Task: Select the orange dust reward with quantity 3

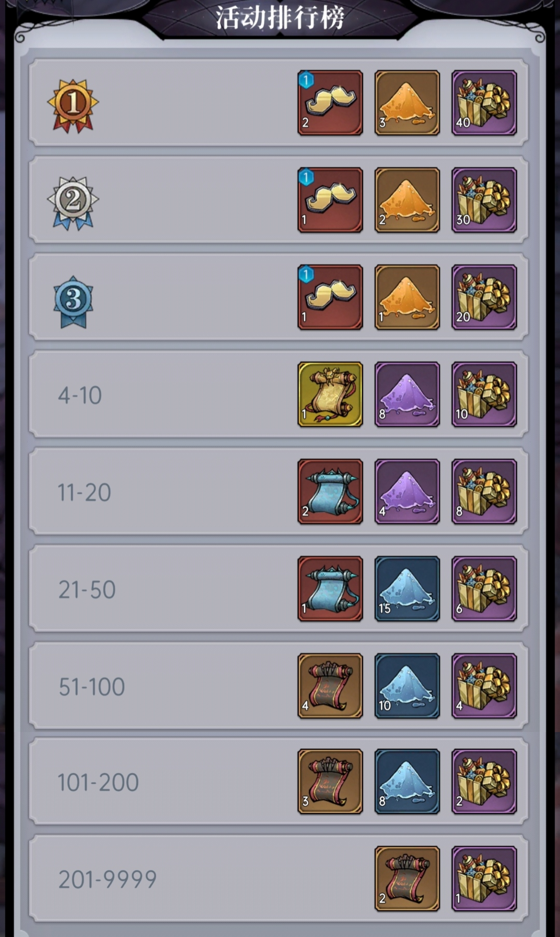Action: (x=407, y=103)
